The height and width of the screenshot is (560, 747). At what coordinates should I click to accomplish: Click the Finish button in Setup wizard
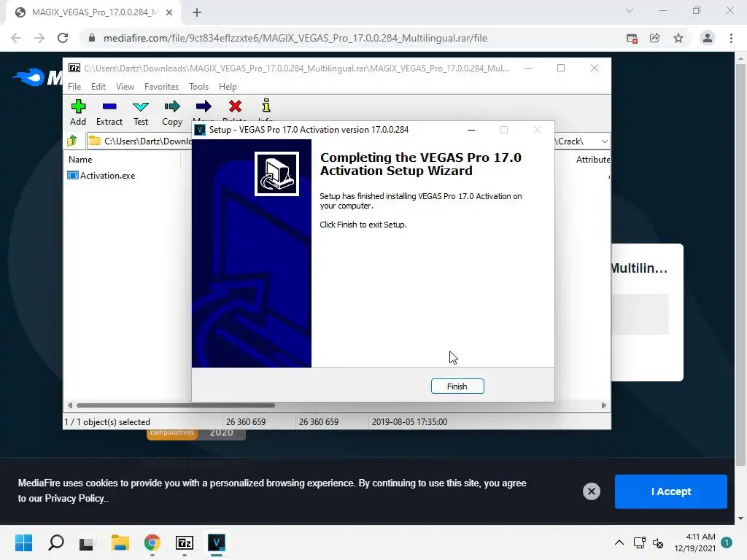click(x=457, y=386)
